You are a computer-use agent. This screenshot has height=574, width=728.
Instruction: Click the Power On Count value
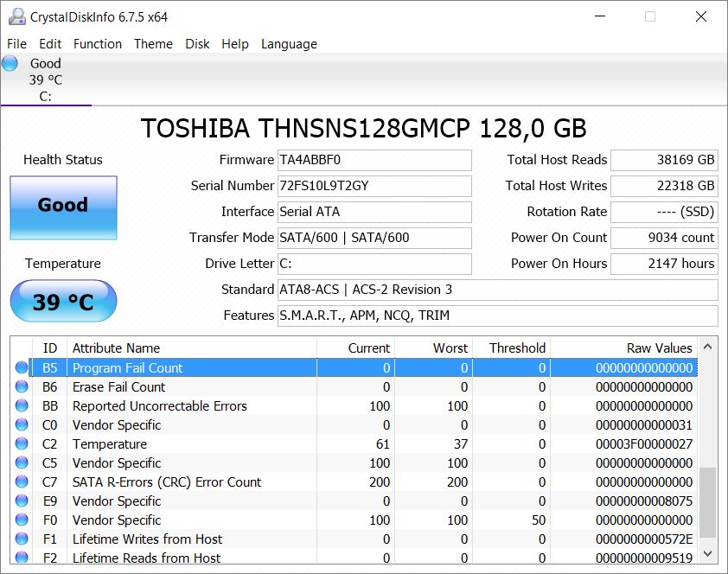[664, 238]
